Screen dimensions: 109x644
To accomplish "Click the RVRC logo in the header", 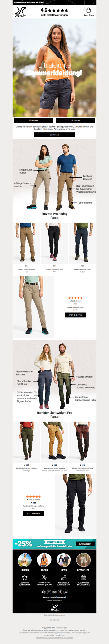I will [20, 12].
